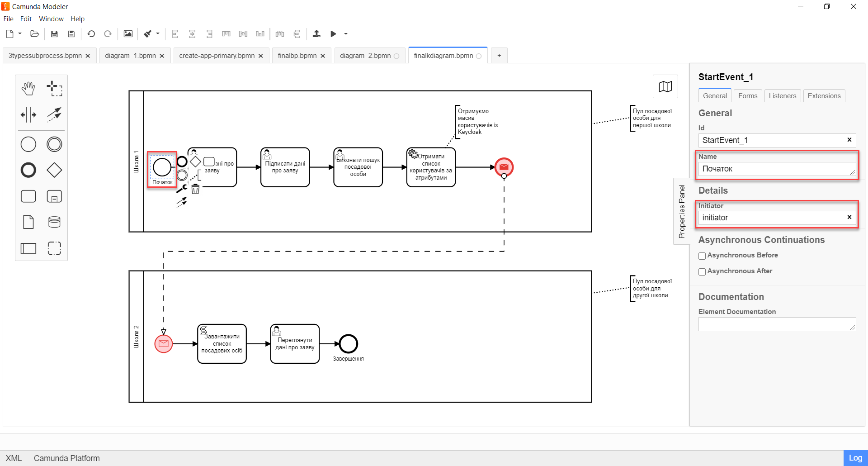Click the trash icon to delete element
The height and width of the screenshot is (466, 868).
tap(195, 190)
